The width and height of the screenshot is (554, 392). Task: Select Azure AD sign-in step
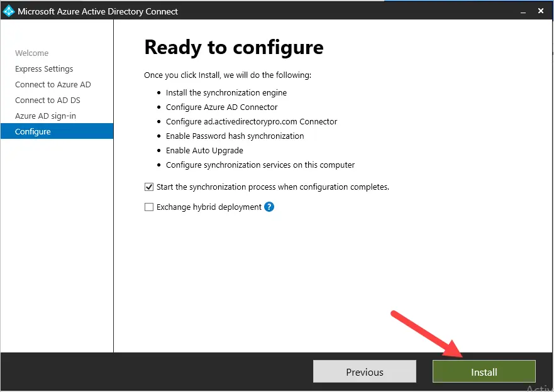(x=45, y=116)
